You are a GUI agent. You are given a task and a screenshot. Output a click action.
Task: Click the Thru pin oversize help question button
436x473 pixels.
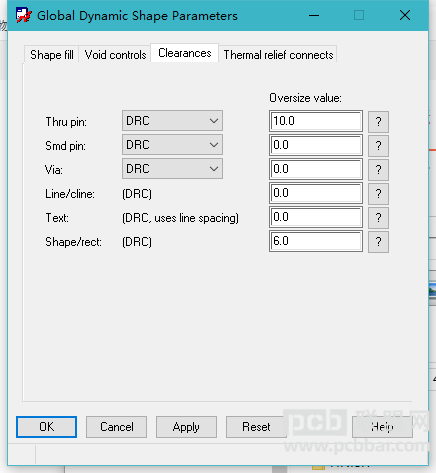point(378,121)
